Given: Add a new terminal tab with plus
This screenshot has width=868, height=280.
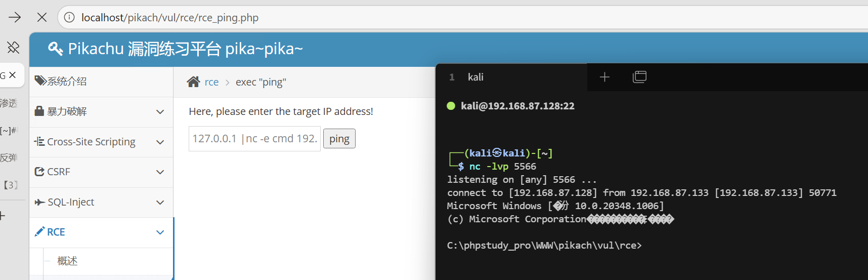Looking at the screenshot, I should pyautogui.click(x=604, y=77).
